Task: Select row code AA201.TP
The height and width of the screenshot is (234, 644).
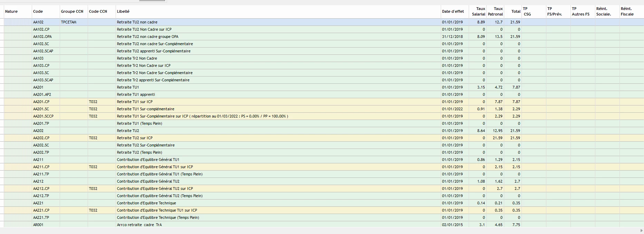Action: (x=41, y=123)
